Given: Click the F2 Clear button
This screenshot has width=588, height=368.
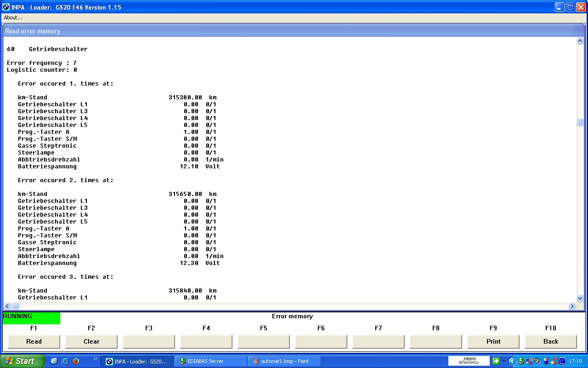Looking at the screenshot, I should [x=91, y=341].
